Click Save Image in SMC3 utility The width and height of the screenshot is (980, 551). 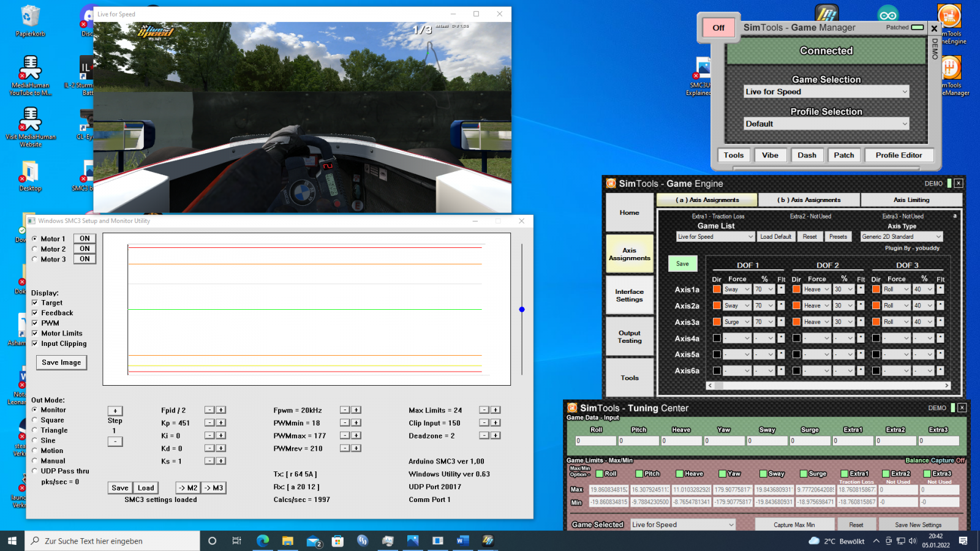point(62,362)
